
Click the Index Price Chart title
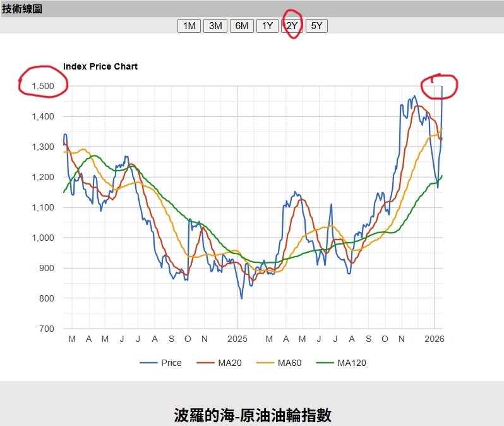pos(100,66)
